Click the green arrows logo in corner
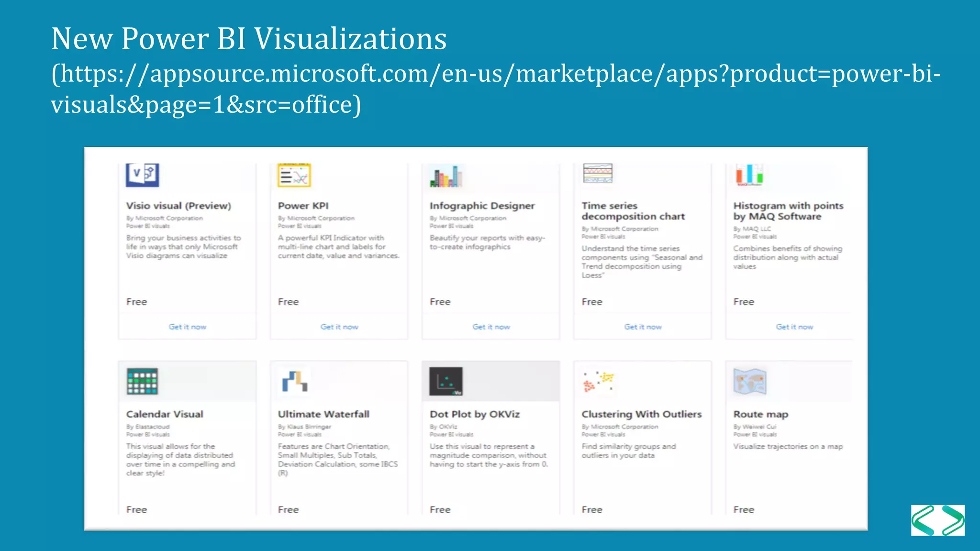 (938, 520)
